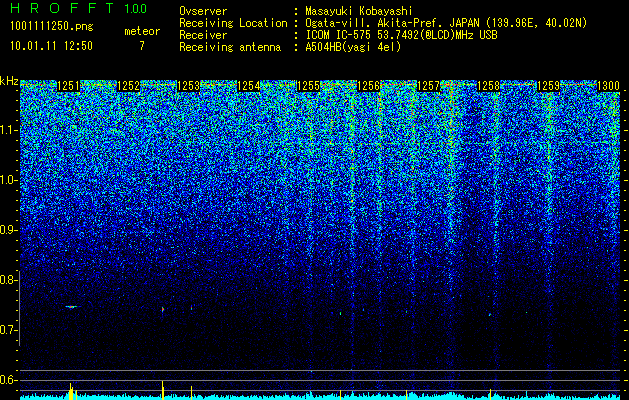Click the 1258 time marker
629x400 pixels.
(489, 86)
